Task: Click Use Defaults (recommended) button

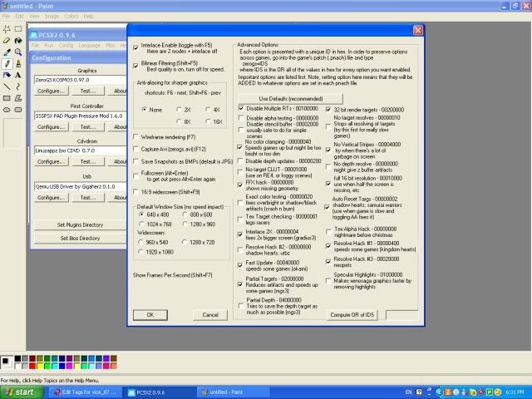Action: pyautogui.click(x=291, y=99)
